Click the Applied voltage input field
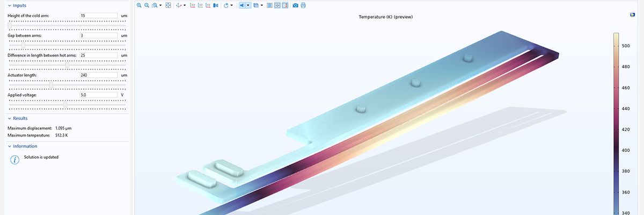This screenshot has width=644, height=215. (x=98, y=95)
